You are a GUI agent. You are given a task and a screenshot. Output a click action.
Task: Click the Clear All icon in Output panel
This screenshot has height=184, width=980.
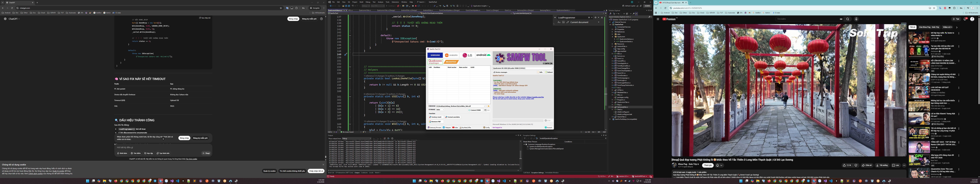pos(385,138)
